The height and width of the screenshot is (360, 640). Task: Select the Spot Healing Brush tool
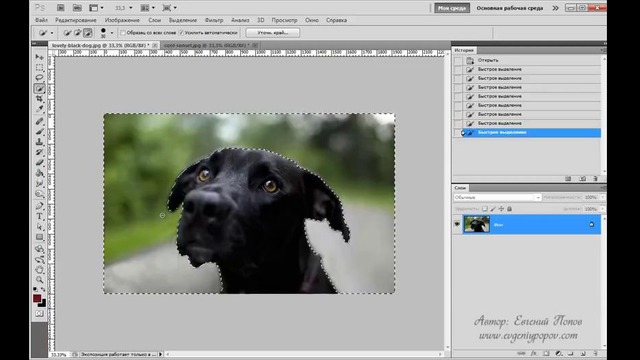pyautogui.click(x=39, y=121)
